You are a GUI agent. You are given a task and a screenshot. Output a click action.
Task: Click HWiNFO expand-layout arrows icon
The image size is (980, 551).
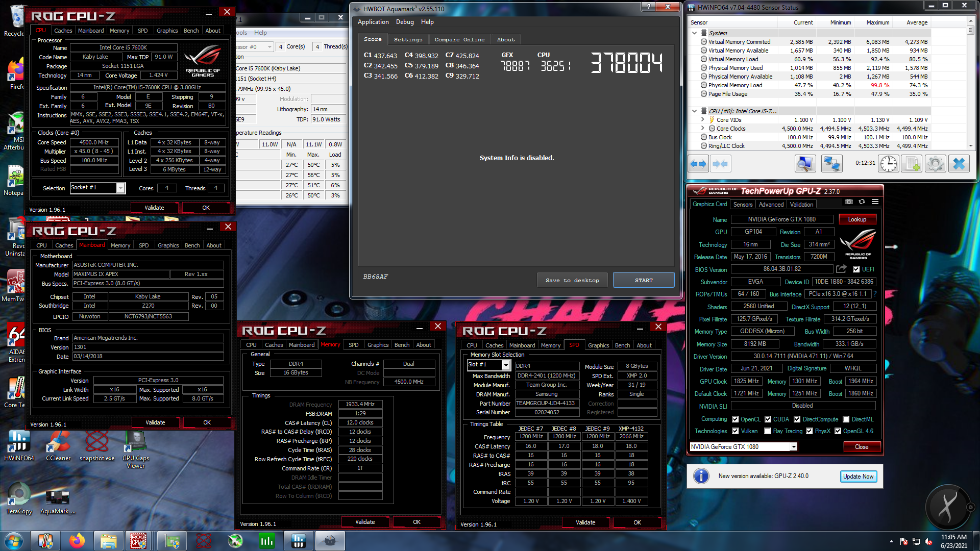(x=698, y=164)
